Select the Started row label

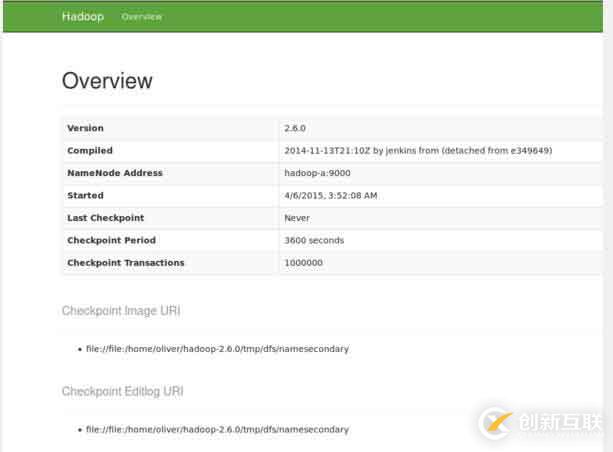[x=85, y=196]
